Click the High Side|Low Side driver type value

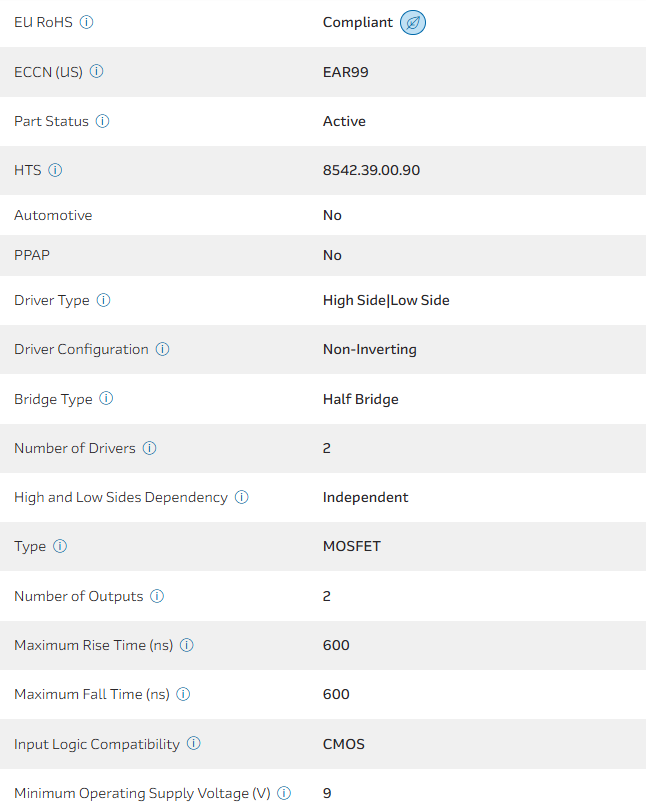pos(386,300)
